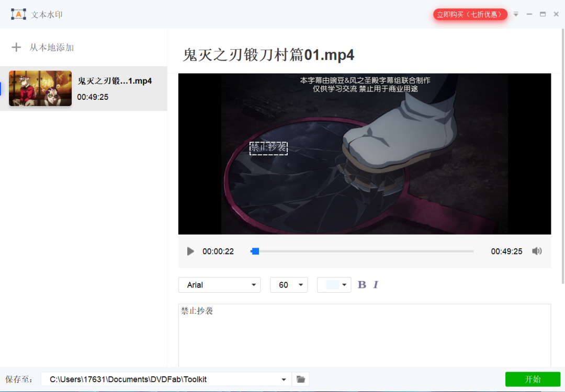Toggle italic style for watermark text

[x=375, y=284]
